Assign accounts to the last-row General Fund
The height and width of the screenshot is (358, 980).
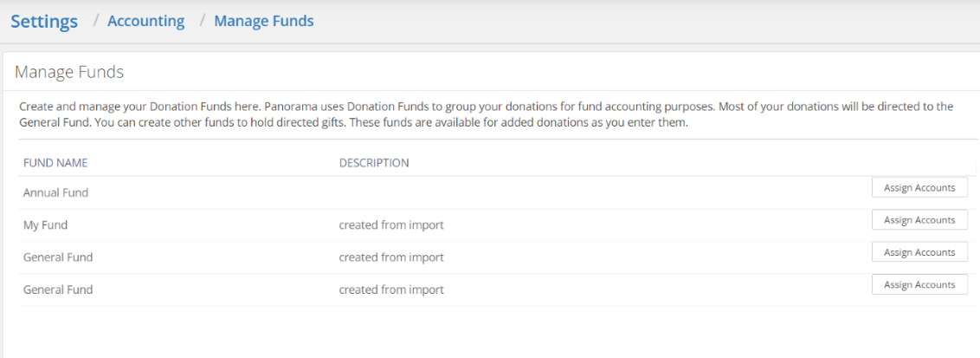click(x=919, y=284)
